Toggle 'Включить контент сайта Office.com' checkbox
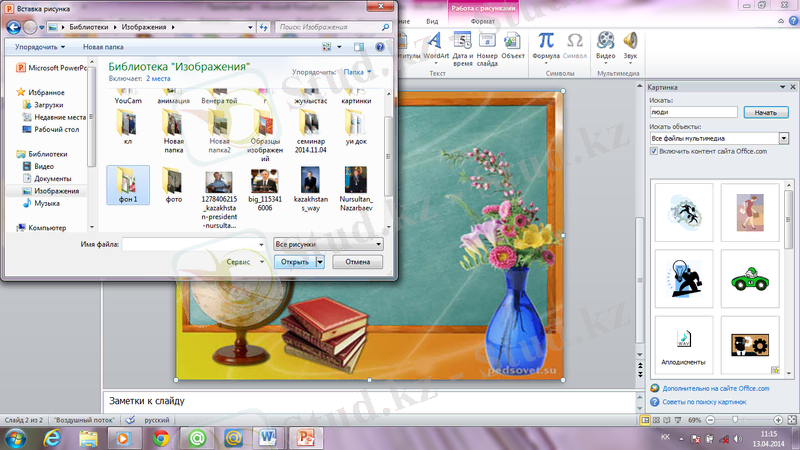Image resolution: width=800 pixels, height=450 pixels. pyautogui.click(x=654, y=151)
